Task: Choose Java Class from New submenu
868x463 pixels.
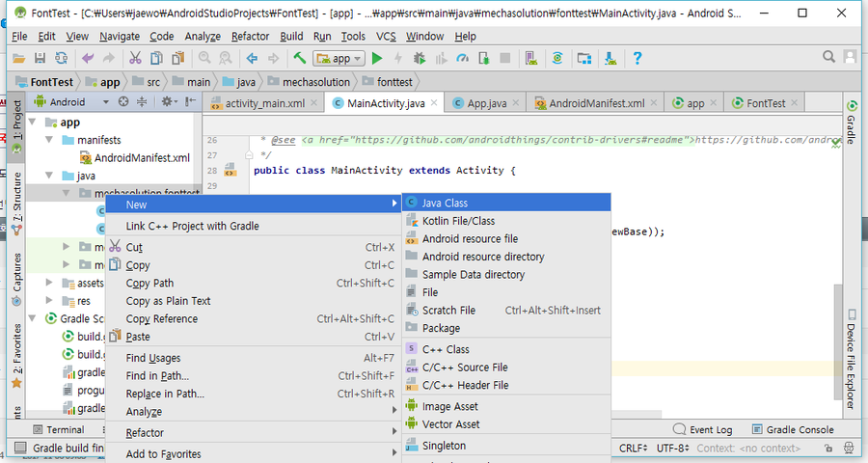Action: 506,203
